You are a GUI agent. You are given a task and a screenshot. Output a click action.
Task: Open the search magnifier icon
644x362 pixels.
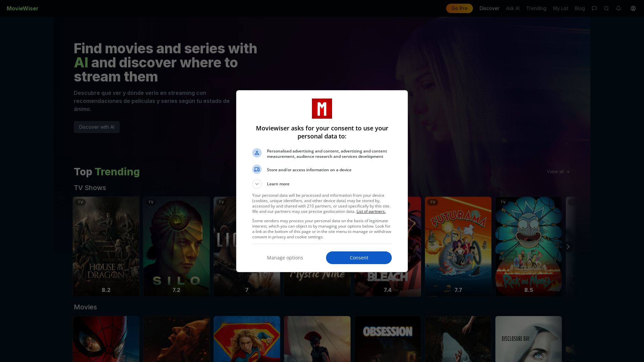[x=606, y=8]
